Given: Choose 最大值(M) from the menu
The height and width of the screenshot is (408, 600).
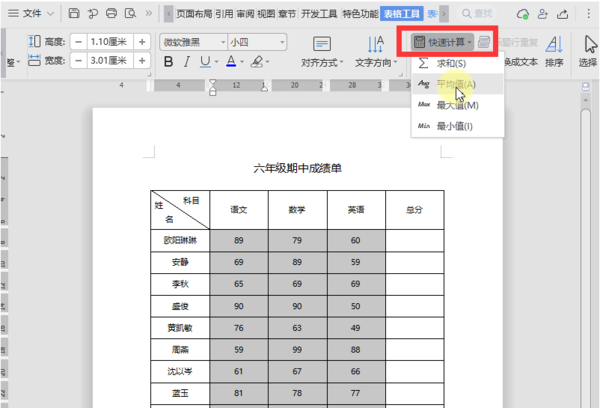Looking at the screenshot, I should (458, 105).
